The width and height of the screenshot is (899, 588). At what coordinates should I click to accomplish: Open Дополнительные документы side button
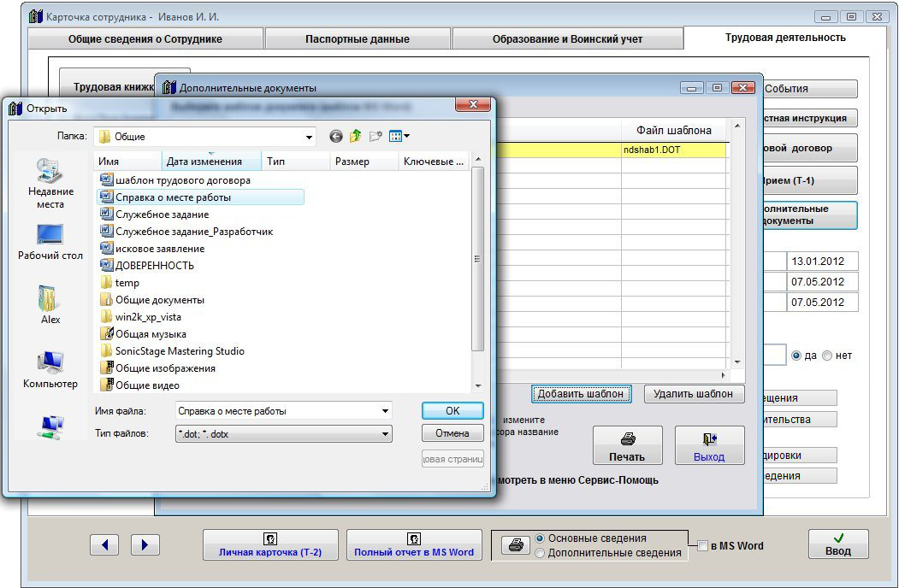tap(810, 215)
